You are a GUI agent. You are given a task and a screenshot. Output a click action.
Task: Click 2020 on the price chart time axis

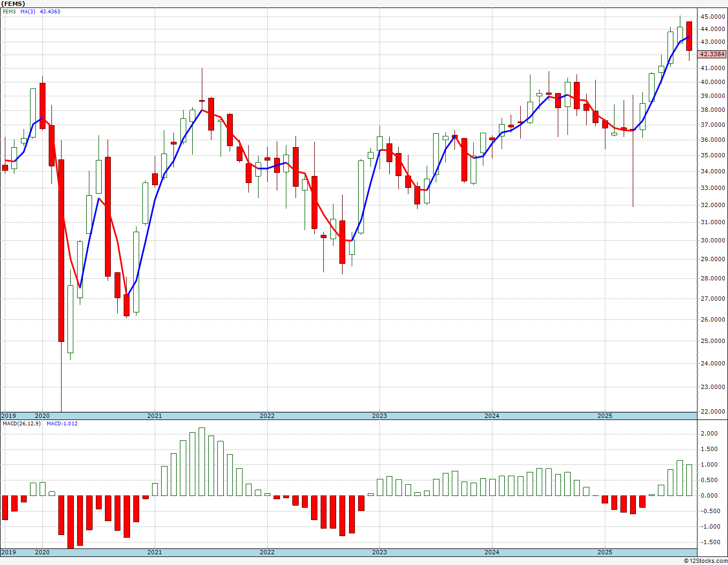tap(42, 416)
